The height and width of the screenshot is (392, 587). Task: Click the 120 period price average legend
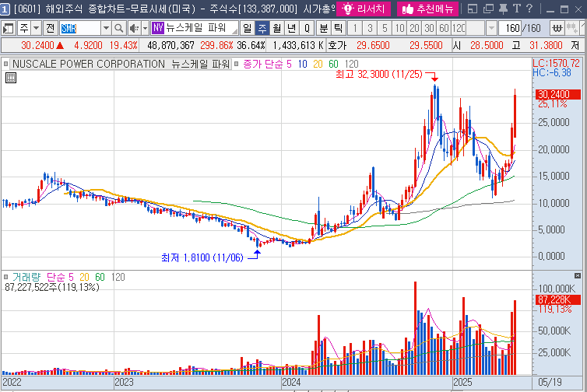pos(352,64)
